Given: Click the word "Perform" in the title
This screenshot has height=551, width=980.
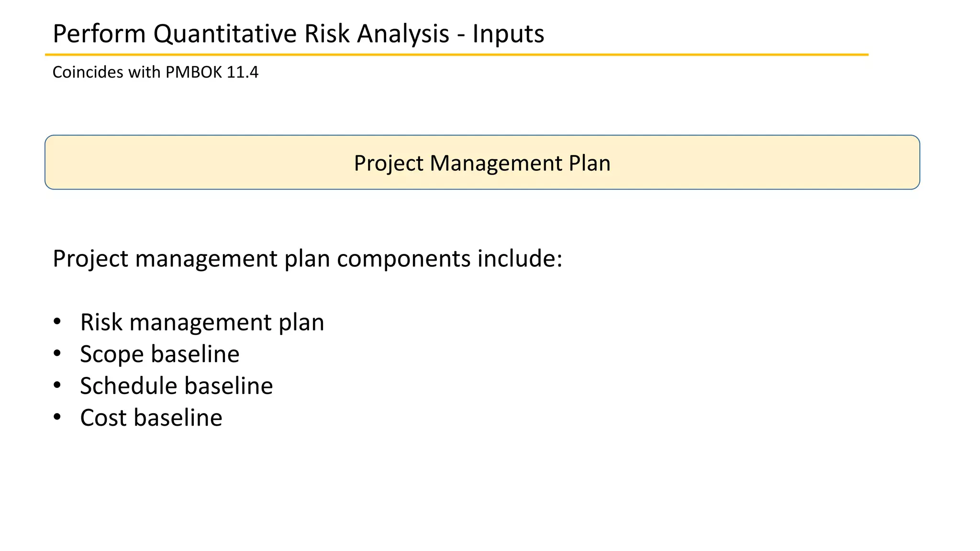Looking at the screenshot, I should tap(99, 34).
